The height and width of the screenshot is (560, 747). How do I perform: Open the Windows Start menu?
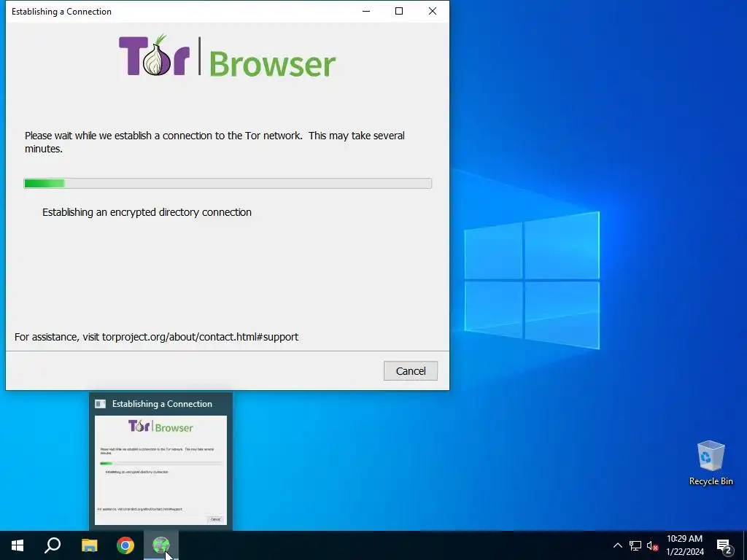tap(18, 545)
